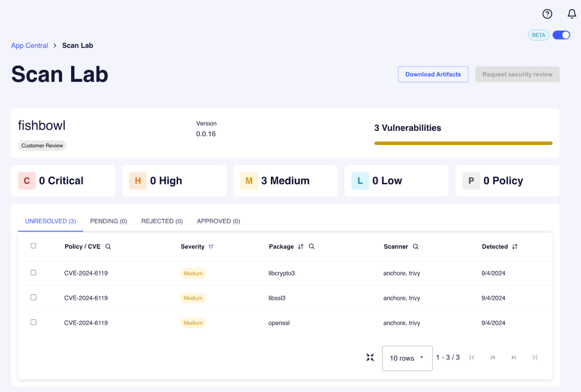Toggle the BETA switch off
The width and height of the screenshot is (581, 392).
click(561, 35)
